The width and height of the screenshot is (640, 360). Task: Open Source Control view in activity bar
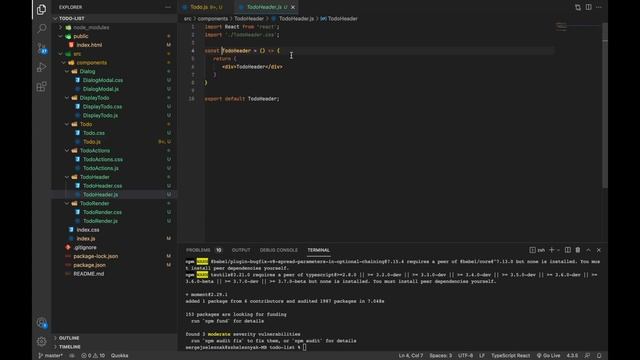coord(41,48)
